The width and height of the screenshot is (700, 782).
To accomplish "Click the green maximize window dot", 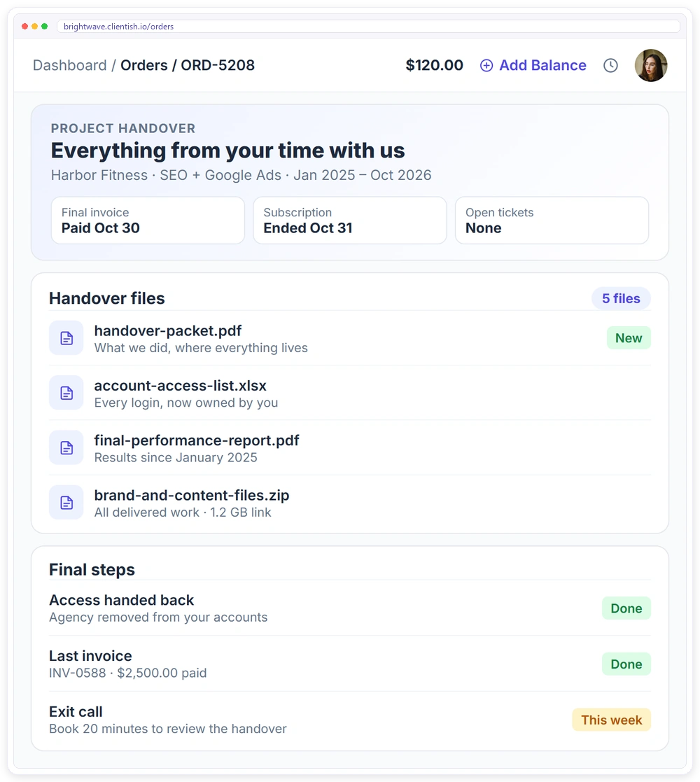I will click(x=45, y=27).
